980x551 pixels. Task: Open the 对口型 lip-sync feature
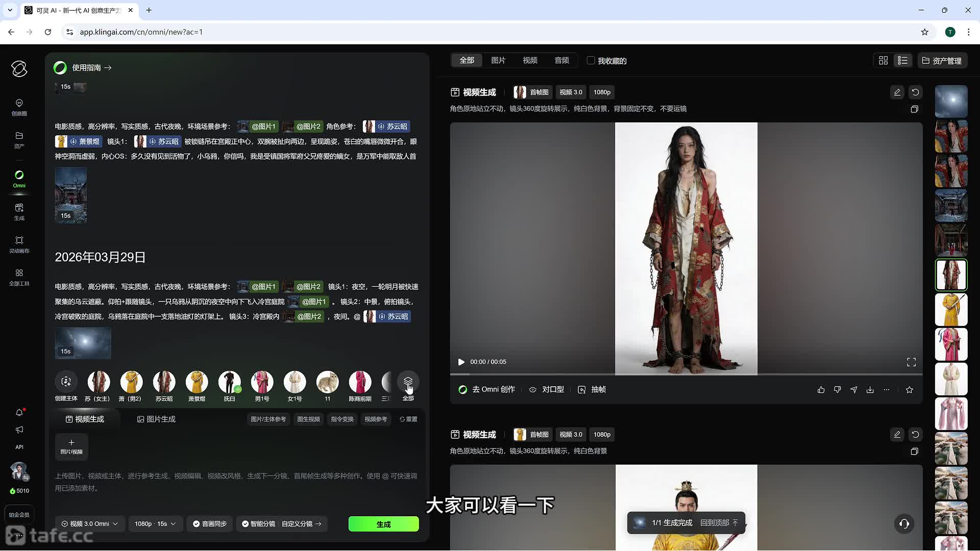546,389
